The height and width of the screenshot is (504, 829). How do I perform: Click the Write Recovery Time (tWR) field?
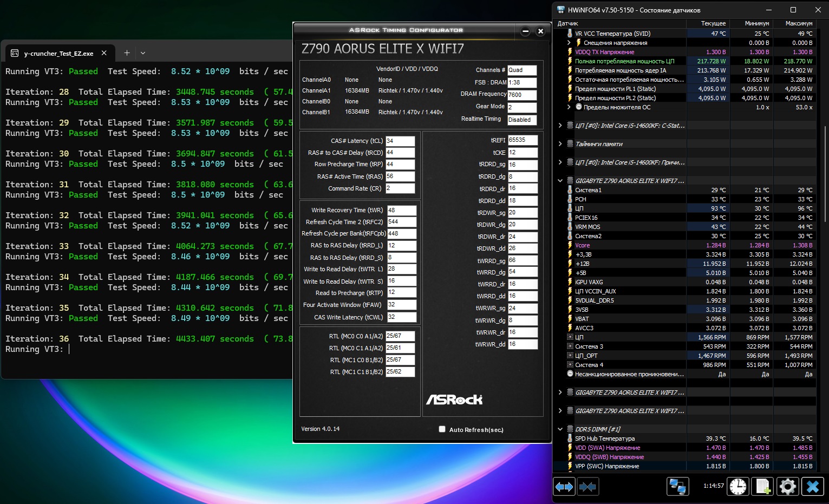click(x=402, y=210)
